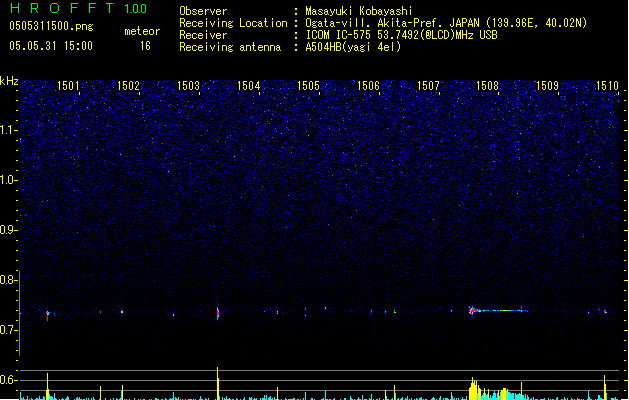Click the 0.6 kHz axis label
The image size is (629, 400).
(8, 380)
